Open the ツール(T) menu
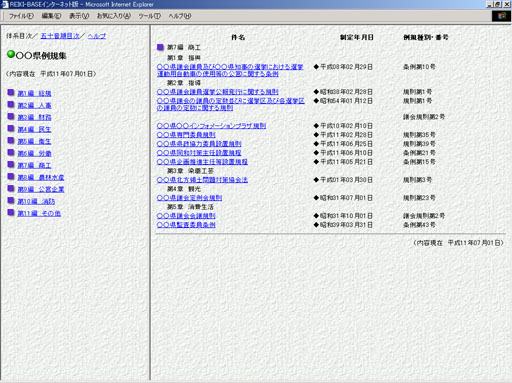This screenshot has width=512, height=383. coord(149,16)
